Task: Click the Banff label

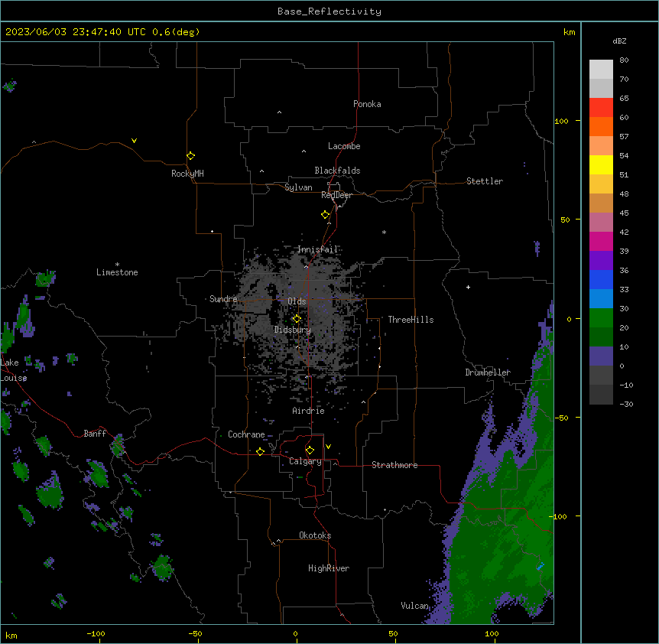Action: 95,434
